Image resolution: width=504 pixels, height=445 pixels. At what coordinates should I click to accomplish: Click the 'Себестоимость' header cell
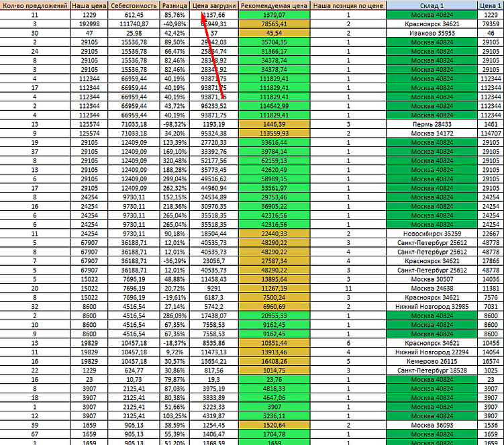coord(134,5)
